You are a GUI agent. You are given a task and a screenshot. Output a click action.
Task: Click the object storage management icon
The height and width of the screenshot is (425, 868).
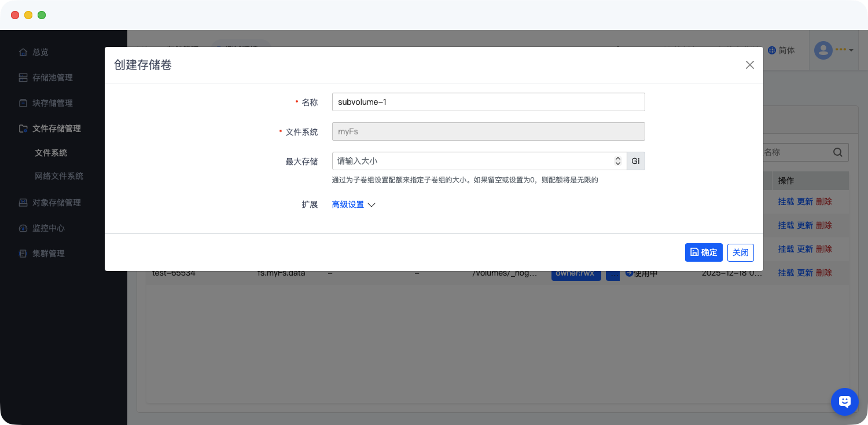[23, 203]
